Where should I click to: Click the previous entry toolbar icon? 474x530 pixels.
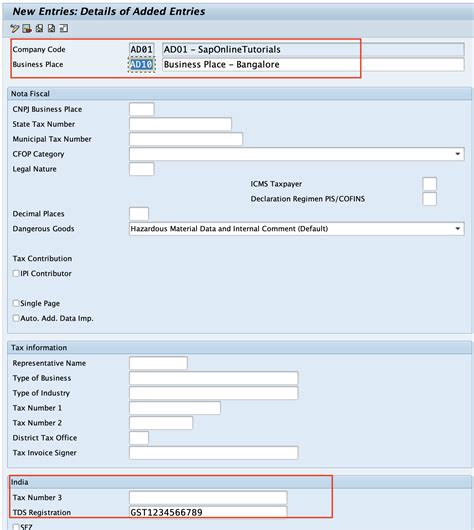pos(39,28)
